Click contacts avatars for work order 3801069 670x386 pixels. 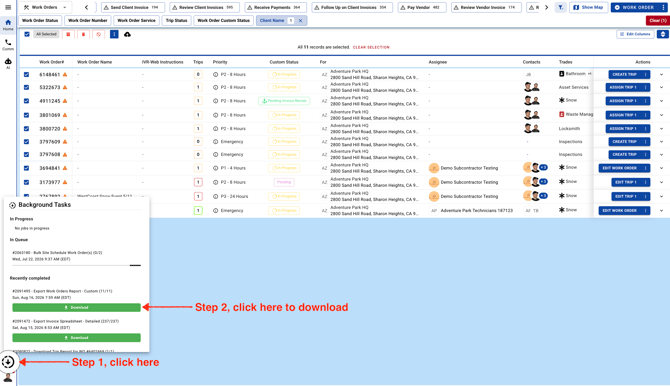(532, 115)
